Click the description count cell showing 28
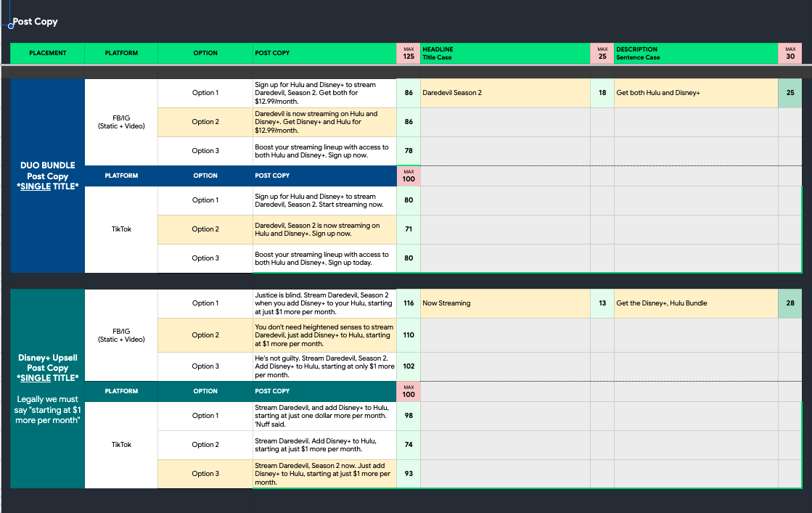The height and width of the screenshot is (513, 812). coord(790,303)
